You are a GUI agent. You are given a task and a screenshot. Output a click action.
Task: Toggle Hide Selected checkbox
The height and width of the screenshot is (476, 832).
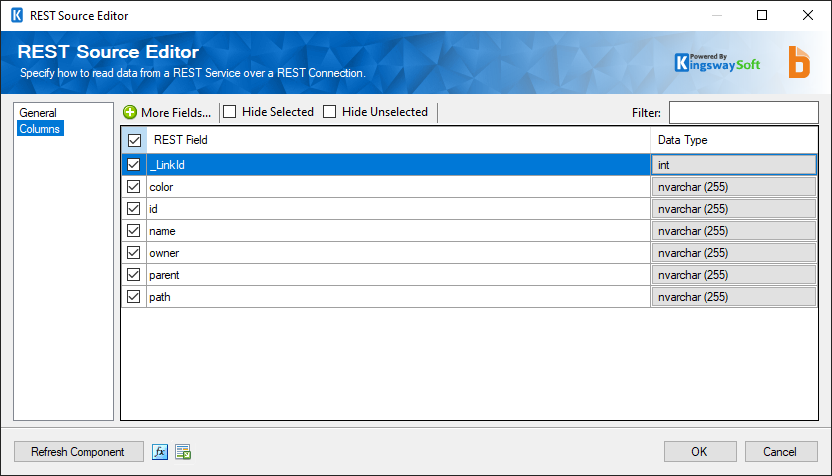click(230, 112)
